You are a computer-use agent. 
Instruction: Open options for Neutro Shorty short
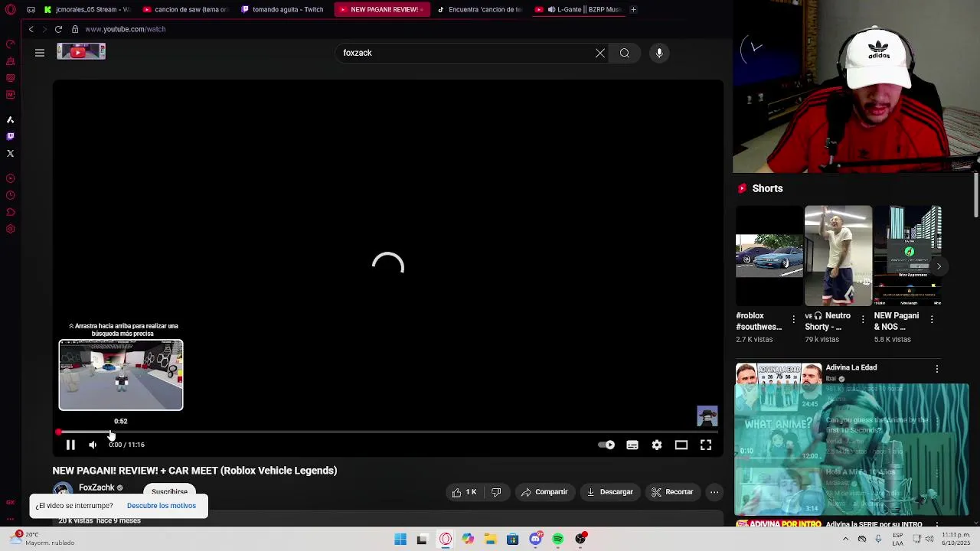863,319
